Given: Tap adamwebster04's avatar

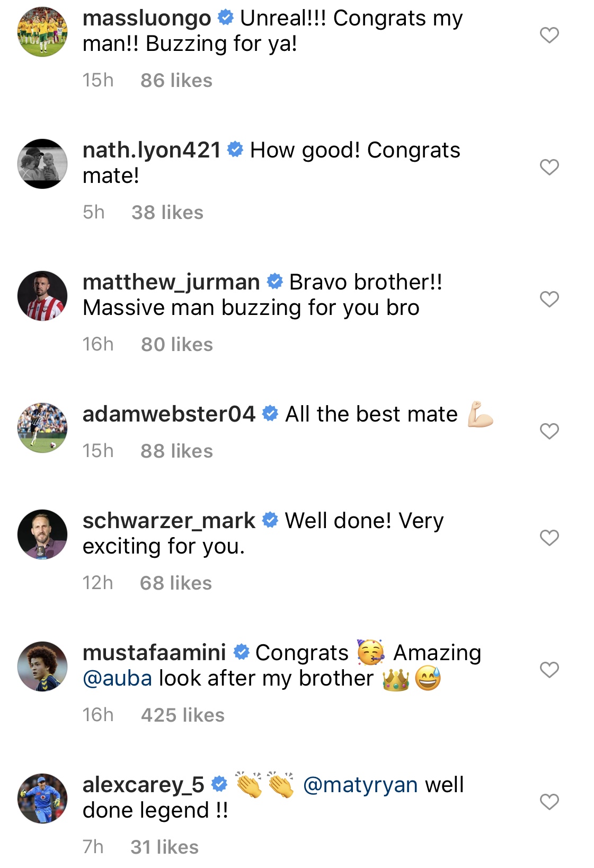Looking at the screenshot, I should 42,428.
